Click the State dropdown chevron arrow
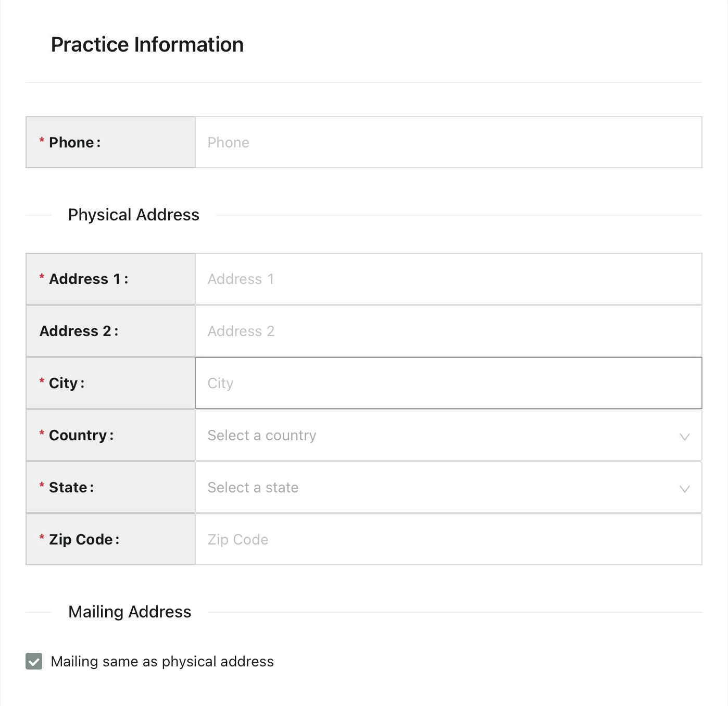The height and width of the screenshot is (706, 728). (684, 488)
